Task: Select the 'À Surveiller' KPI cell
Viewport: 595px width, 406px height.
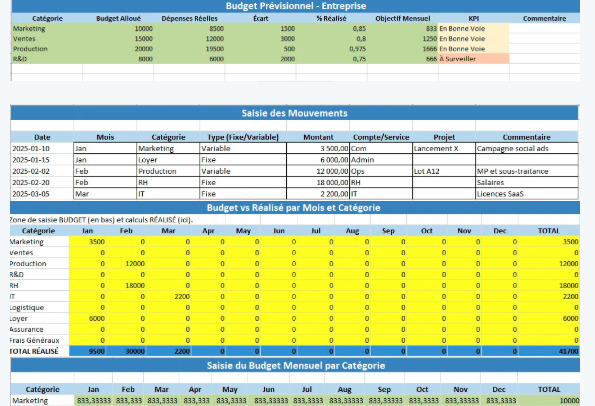Action: [474, 59]
